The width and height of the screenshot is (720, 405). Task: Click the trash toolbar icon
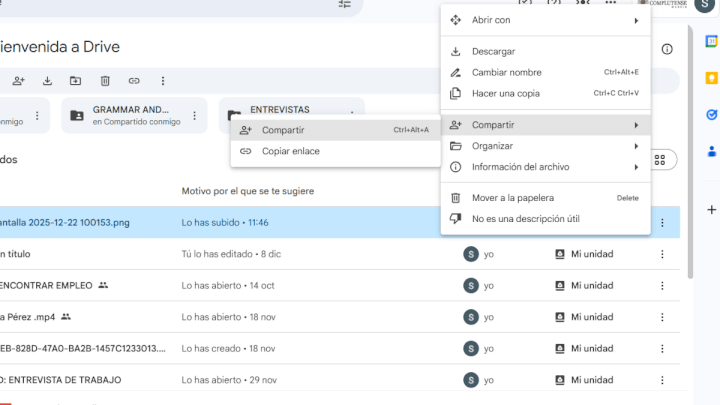tap(105, 81)
